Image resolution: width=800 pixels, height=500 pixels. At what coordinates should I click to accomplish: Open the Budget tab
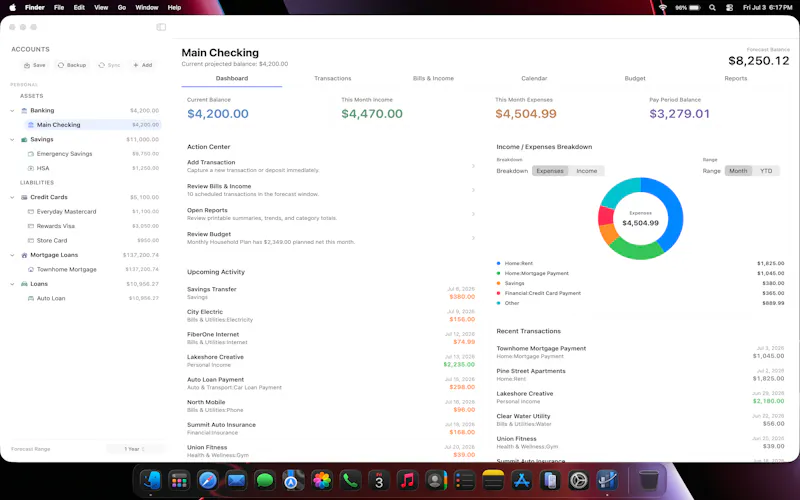pos(635,78)
